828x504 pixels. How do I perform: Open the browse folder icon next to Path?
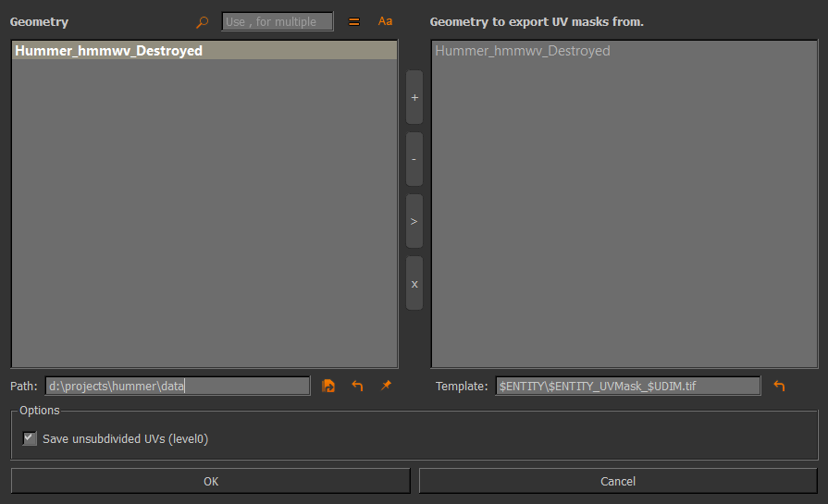(x=328, y=386)
